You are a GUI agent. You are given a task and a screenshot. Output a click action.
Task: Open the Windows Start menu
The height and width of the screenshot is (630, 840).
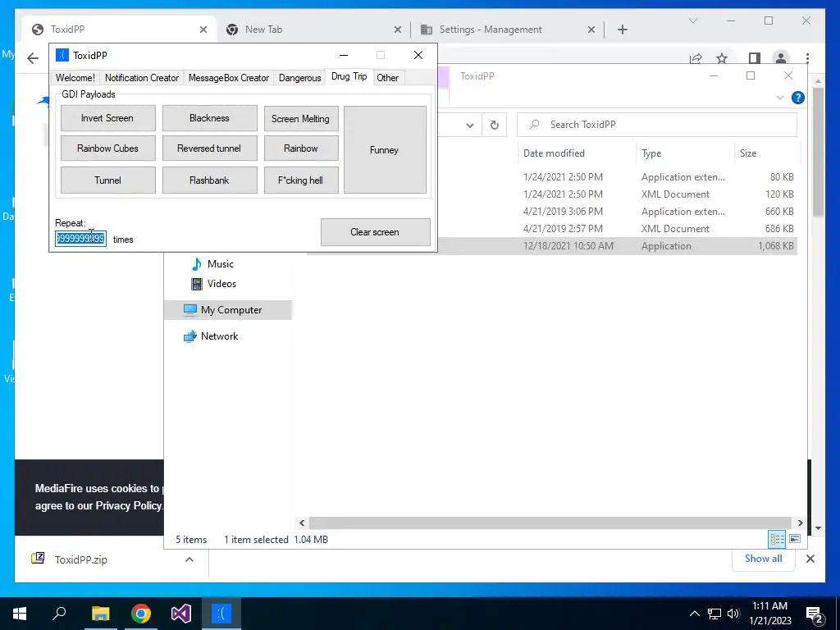20,614
